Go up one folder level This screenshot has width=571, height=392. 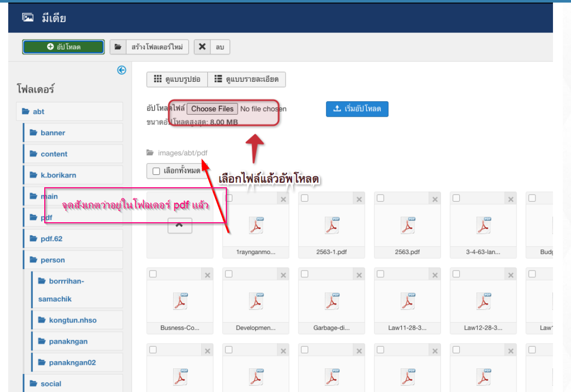[x=180, y=225]
